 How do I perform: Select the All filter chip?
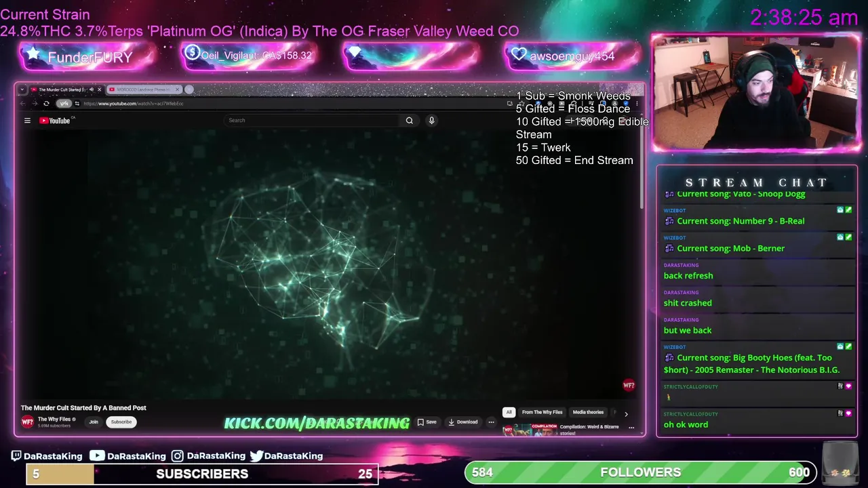509,412
